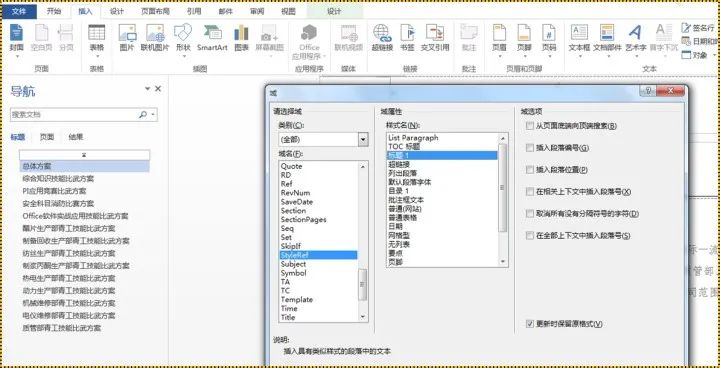Click the Office 应用程序 apps icon
This screenshot has width=720, height=368.
click(x=309, y=33)
